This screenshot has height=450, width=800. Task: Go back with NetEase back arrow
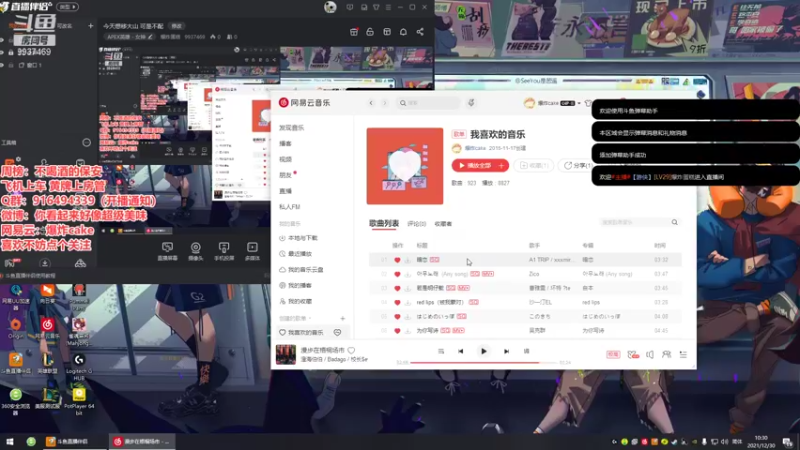(371, 103)
